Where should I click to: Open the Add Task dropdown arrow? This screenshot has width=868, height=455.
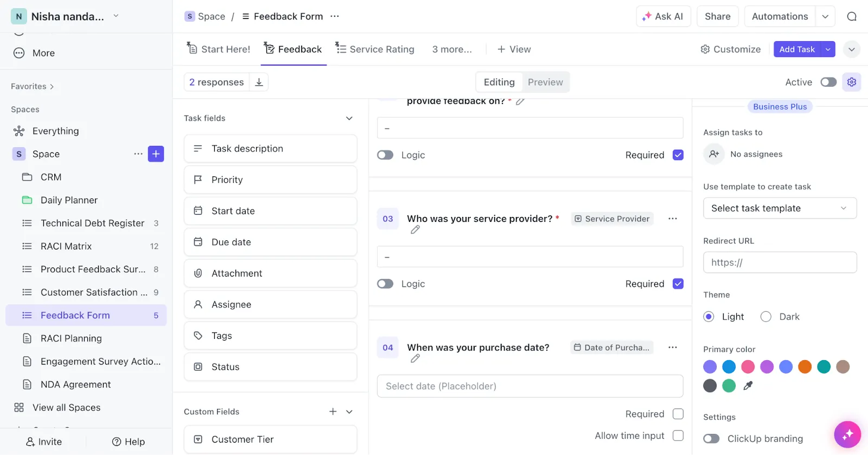click(828, 49)
